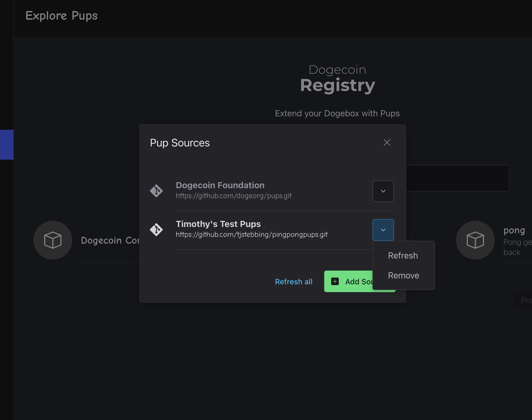Click the Explore Pups page heading
The image size is (532, 420).
tap(61, 16)
